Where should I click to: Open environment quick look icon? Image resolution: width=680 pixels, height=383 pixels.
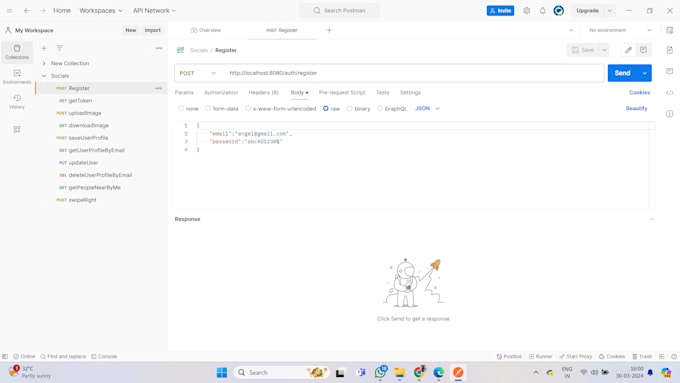(x=670, y=30)
